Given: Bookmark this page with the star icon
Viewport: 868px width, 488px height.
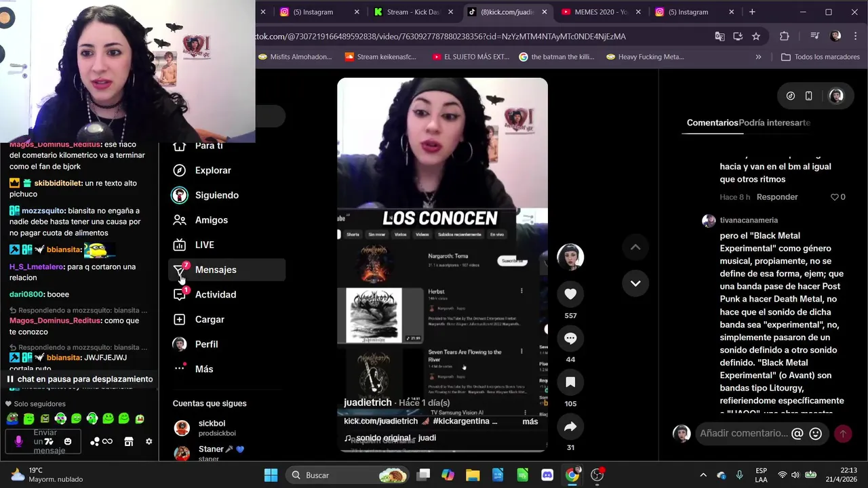Looking at the screenshot, I should 756,37.
